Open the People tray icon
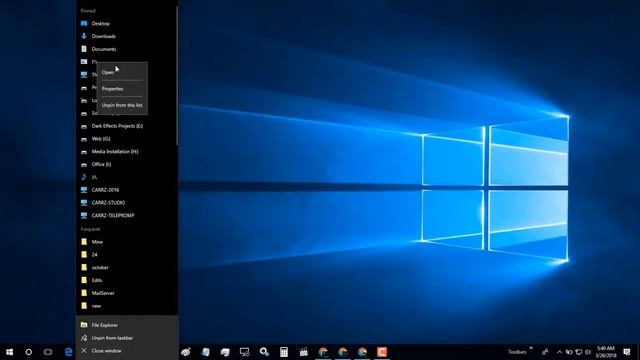Image resolution: width=640 pixels, height=360 pixels. click(x=545, y=351)
